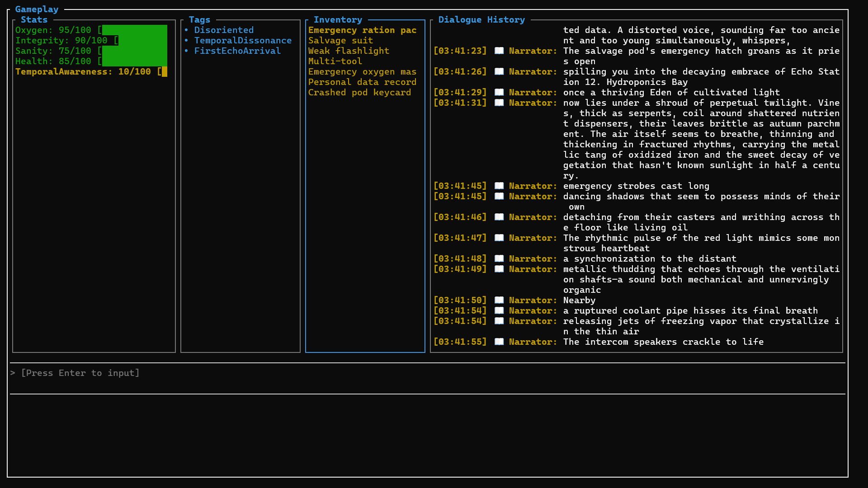Screen dimensions: 868x488
Task: Click the [03:41:23] timestamp
Action: coord(460,51)
